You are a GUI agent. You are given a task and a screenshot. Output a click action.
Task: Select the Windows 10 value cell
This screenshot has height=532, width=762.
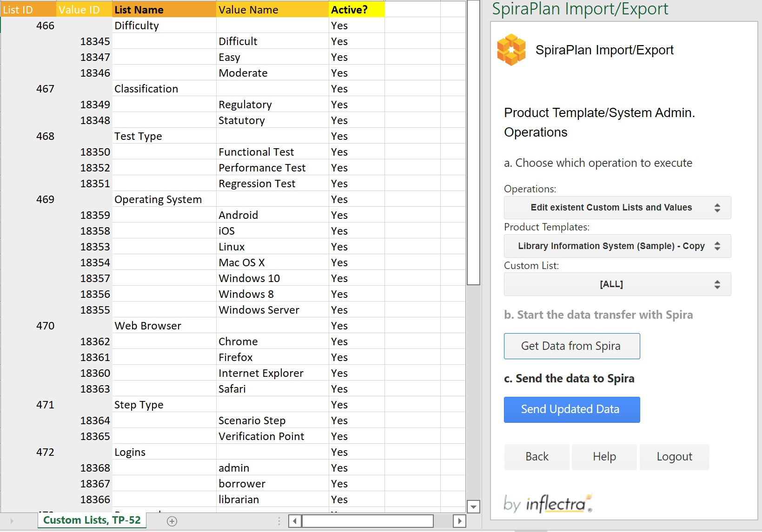tap(272, 278)
